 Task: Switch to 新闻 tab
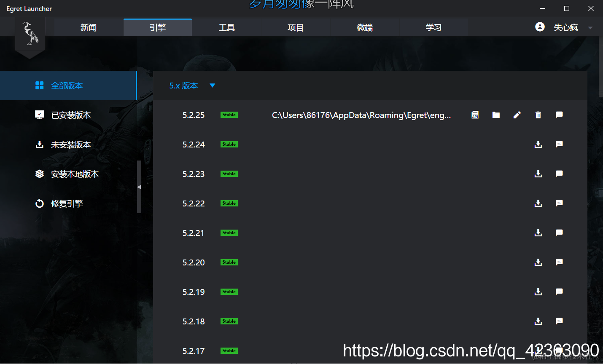(89, 27)
